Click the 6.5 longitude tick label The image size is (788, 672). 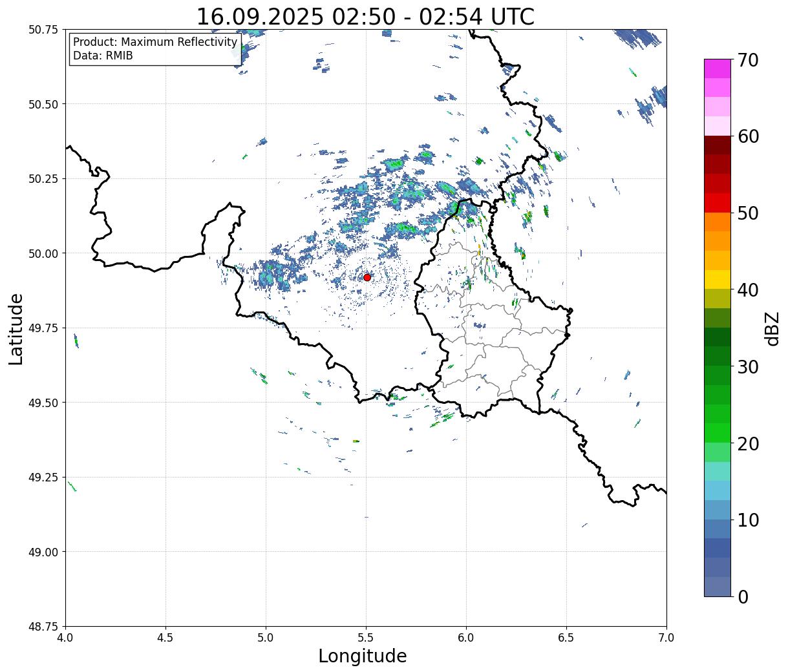click(x=566, y=637)
